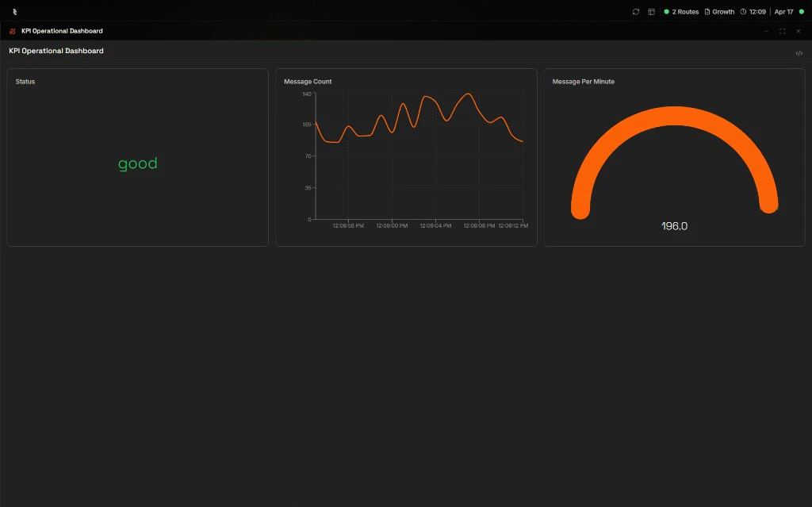812x507 pixels.
Task: Expand the 12:09 time display
Action: [x=757, y=12]
